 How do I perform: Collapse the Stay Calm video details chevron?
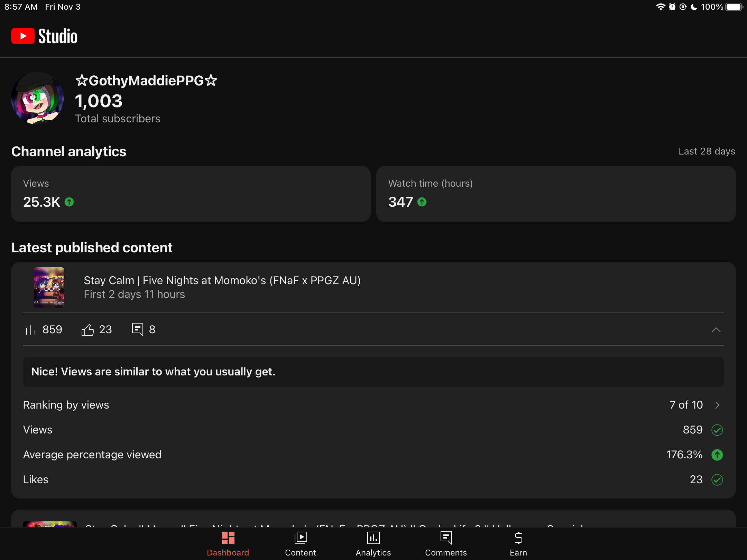tap(716, 330)
